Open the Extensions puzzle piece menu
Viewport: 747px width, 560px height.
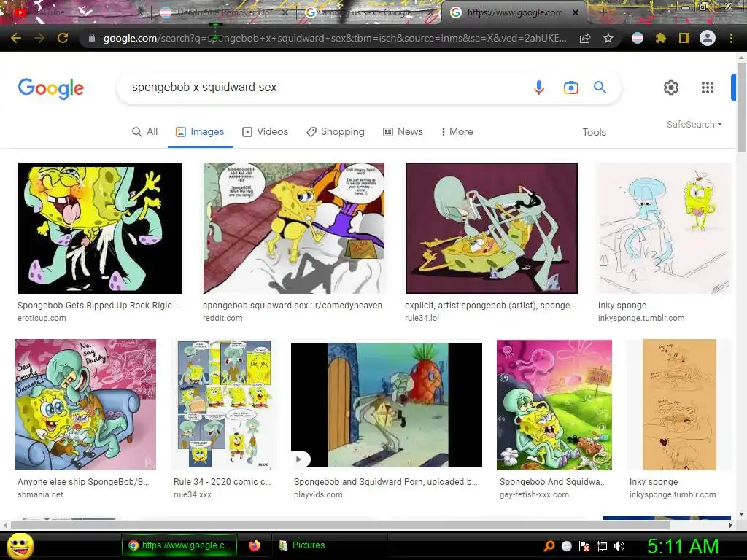tap(660, 38)
